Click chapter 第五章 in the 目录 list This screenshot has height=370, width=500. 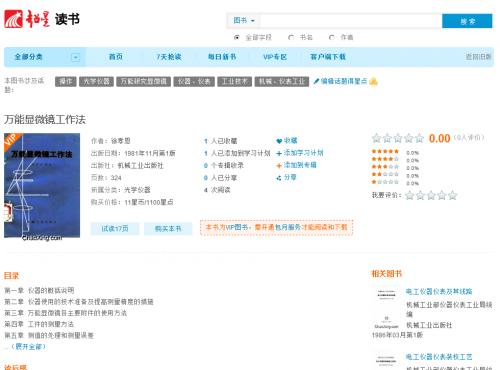tap(49, 335)
